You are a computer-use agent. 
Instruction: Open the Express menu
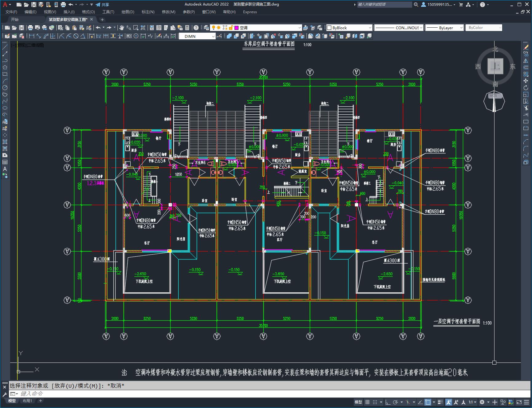pos(250,12)
